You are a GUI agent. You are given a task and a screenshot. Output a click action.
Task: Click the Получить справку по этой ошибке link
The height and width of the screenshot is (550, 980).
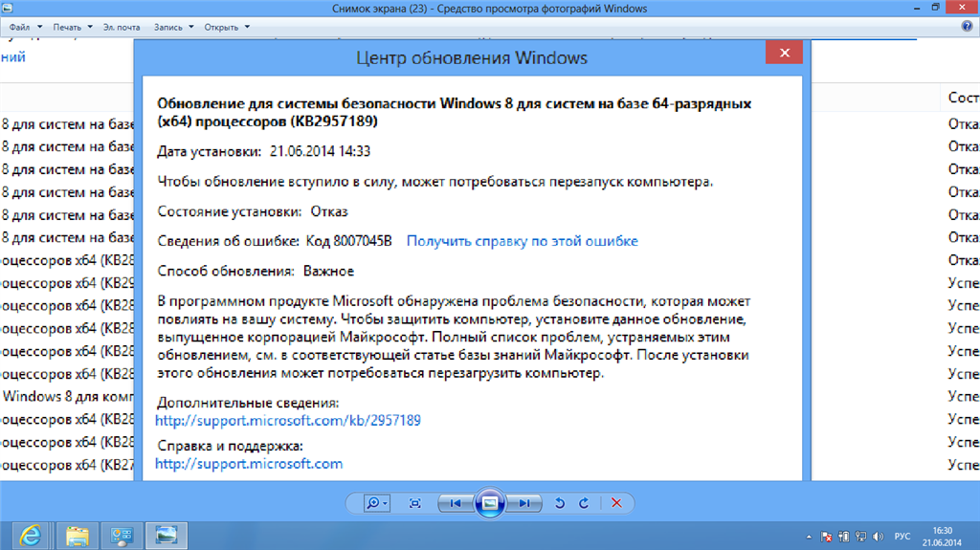point(523,241)
